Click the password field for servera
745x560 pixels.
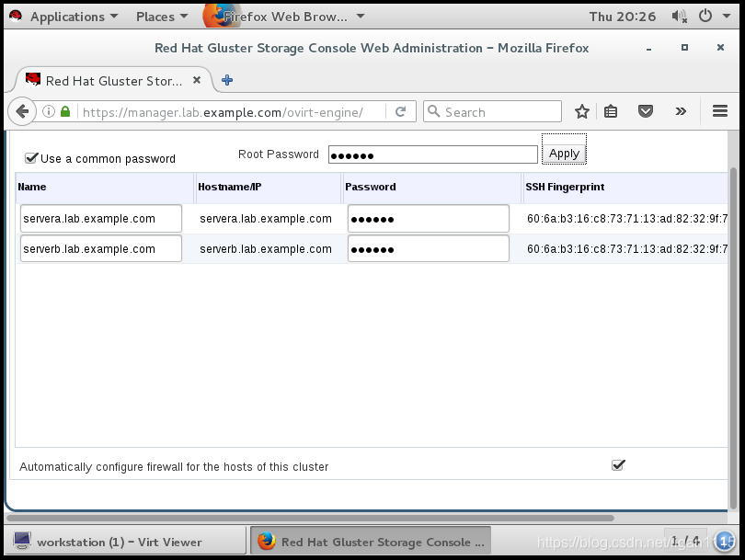click(x=428, y=219)
